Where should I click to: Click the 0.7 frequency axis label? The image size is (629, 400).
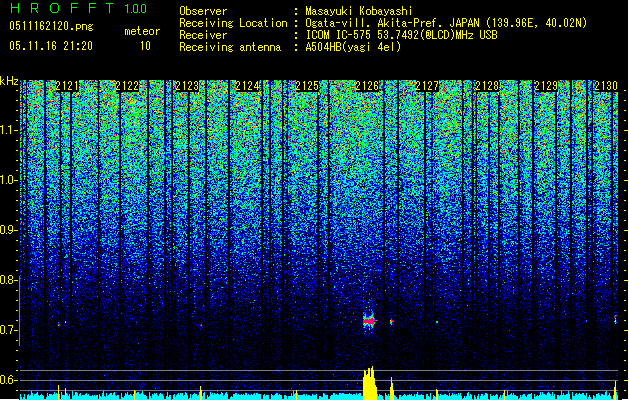[x=8, y=330]
